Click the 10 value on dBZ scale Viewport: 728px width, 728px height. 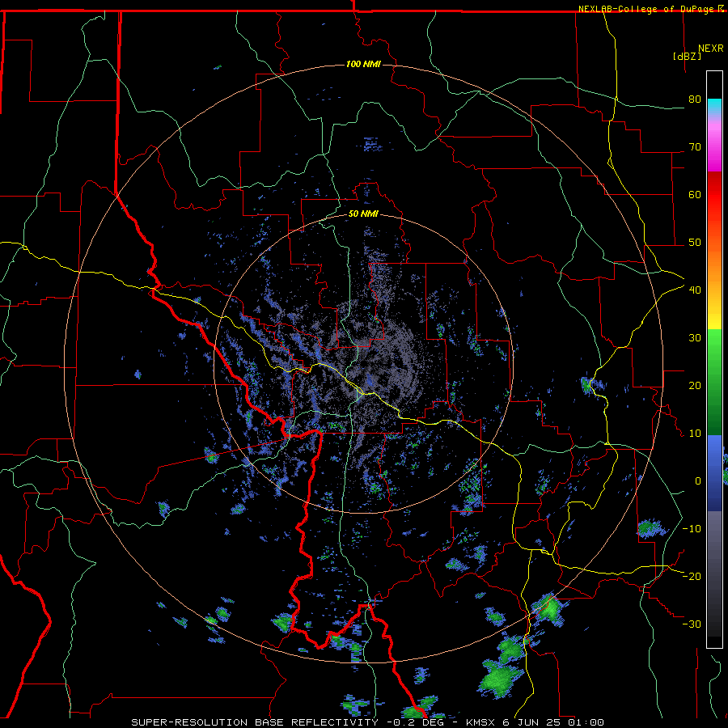[695, 434]
